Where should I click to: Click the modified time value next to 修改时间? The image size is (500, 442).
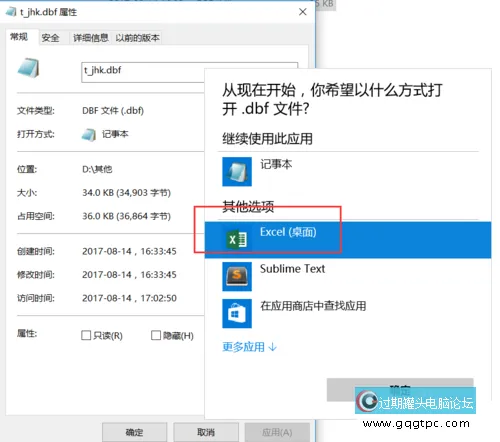point(129,275)
